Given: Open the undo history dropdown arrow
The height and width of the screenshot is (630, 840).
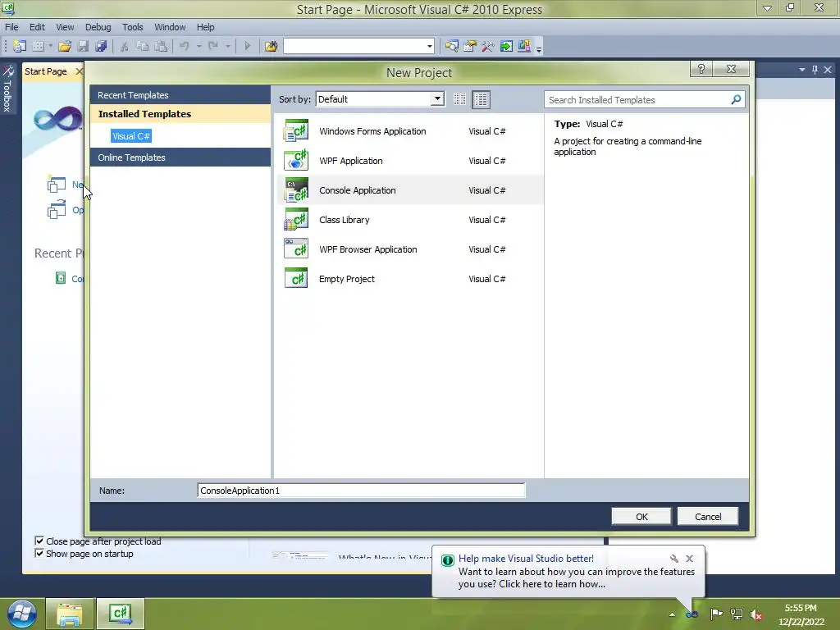Looking at the screenshot, I should point(199,46).
